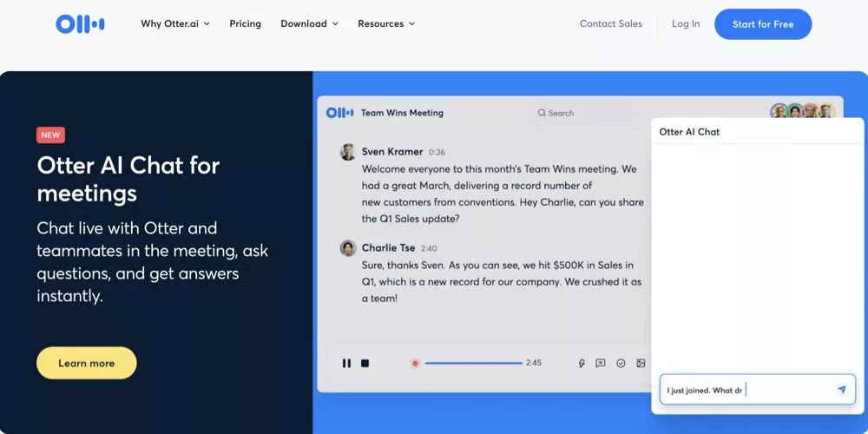868x434 pixels.
Task: Click the Start for Free button
Action: (763, 24)
